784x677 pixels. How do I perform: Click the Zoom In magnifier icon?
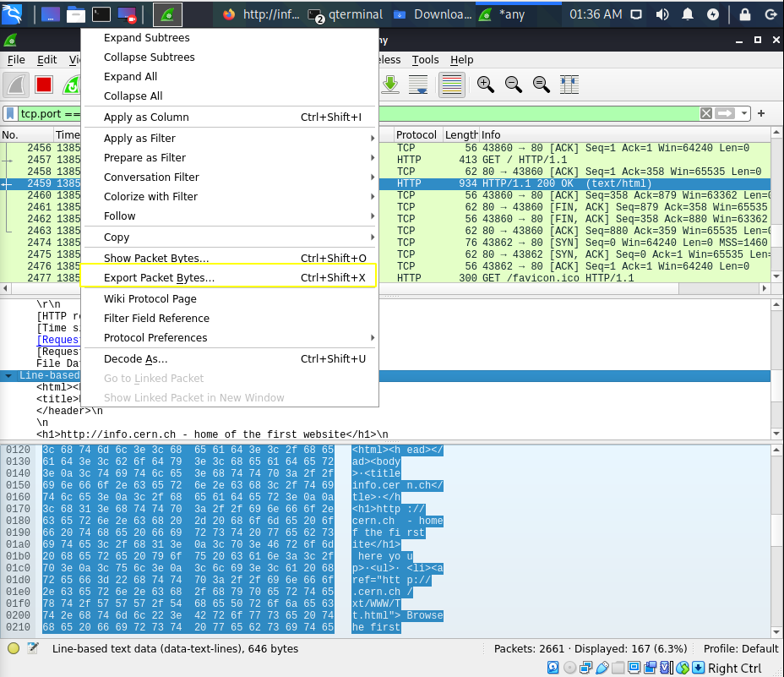[x=486, y=85]
